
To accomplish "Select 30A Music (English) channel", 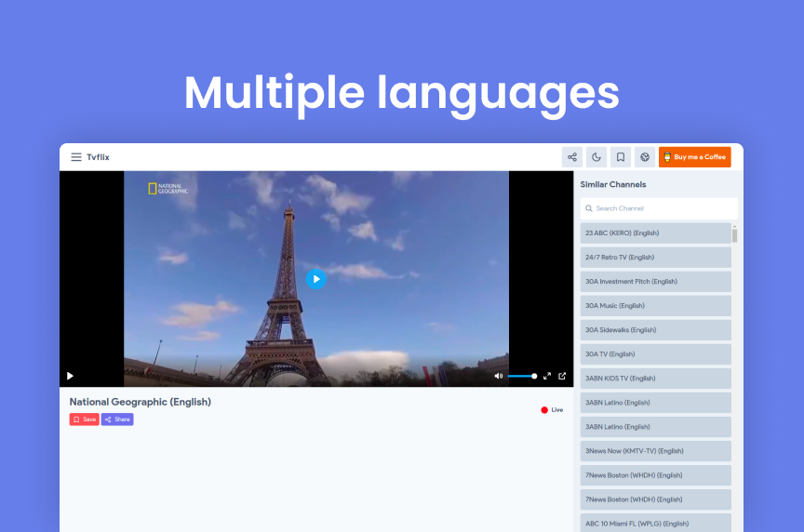I will click(x=655, y=306).
